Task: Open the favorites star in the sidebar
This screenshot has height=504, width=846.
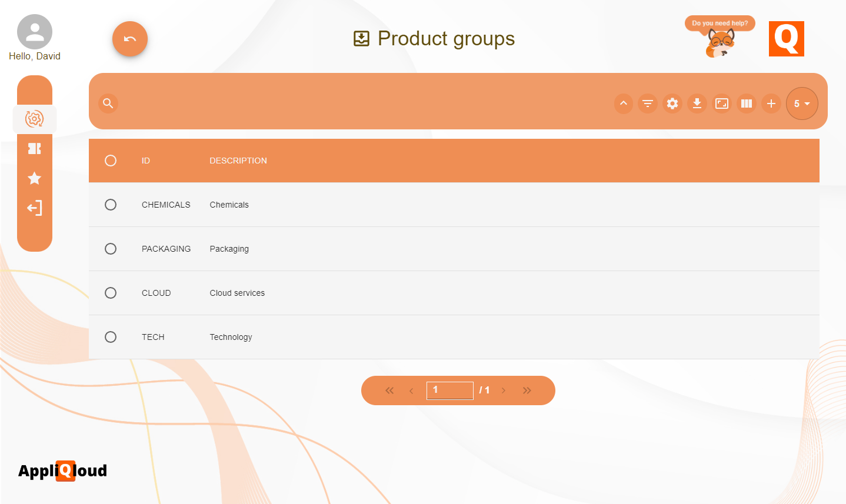Action: coord(35,178)
